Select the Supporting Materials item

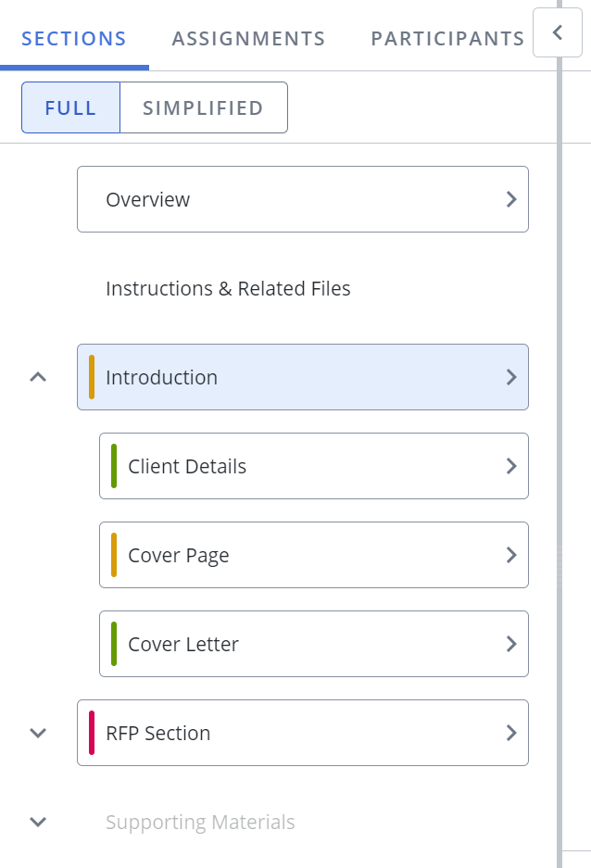click(200, 822)
